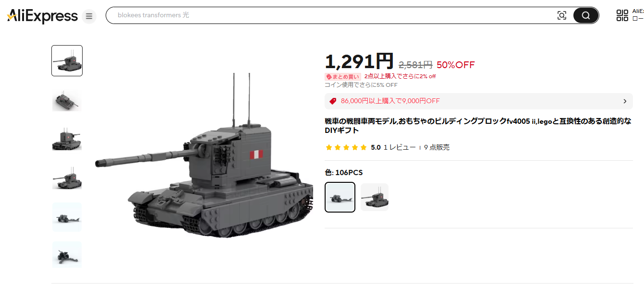644x285 pixels.
Task: Click the 1 レビュー review link
Action: [400, 147]
